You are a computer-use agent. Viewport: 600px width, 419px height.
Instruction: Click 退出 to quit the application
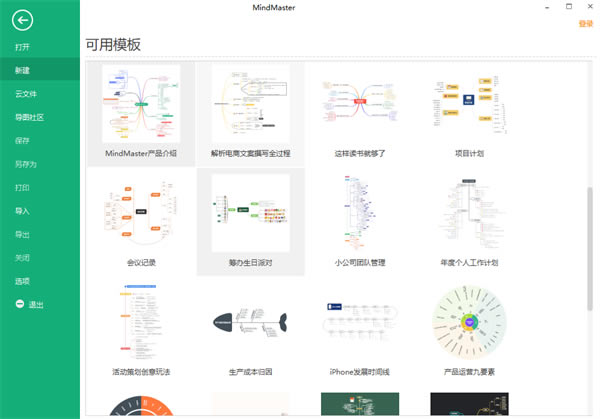point(36,305)
